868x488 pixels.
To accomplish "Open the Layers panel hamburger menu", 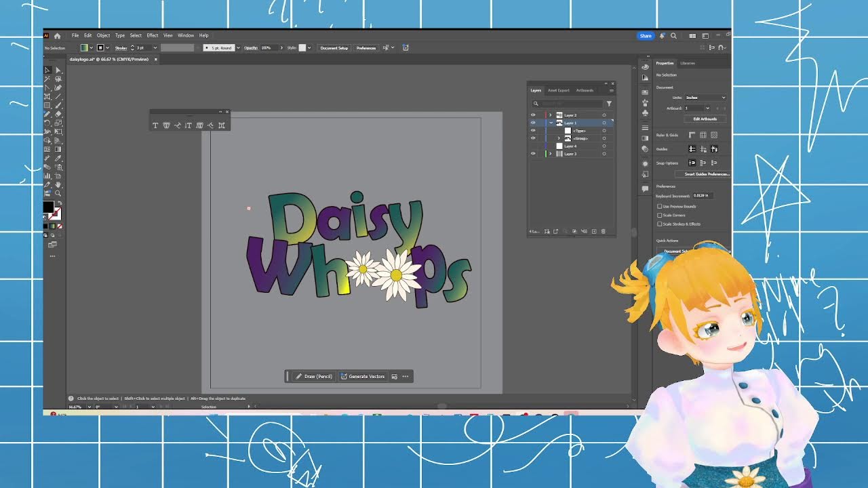I will coord(612,91).
